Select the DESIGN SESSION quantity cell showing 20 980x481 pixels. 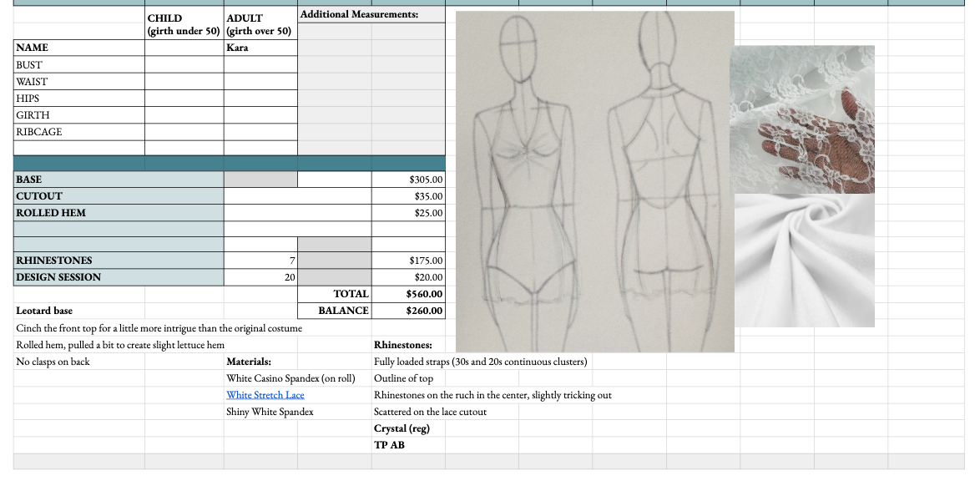(259, 276)
